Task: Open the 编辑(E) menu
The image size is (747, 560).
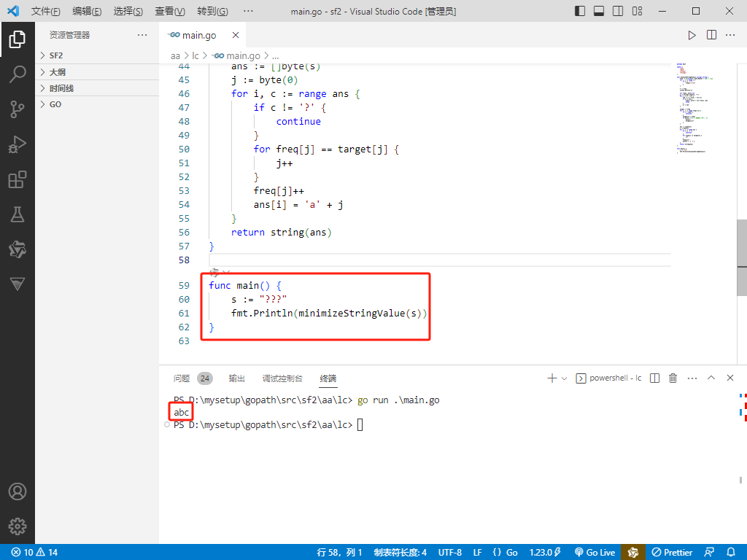Action: pos(87,11)
